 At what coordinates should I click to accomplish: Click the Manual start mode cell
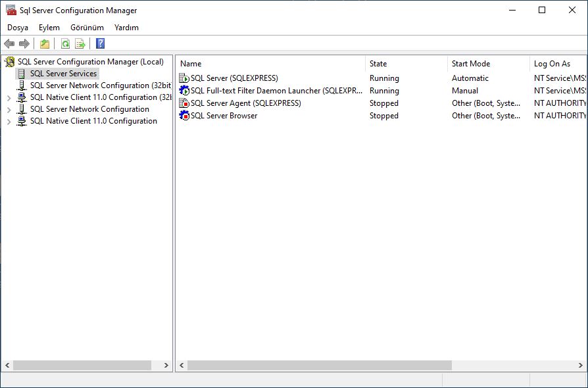(x=464, y=91)
